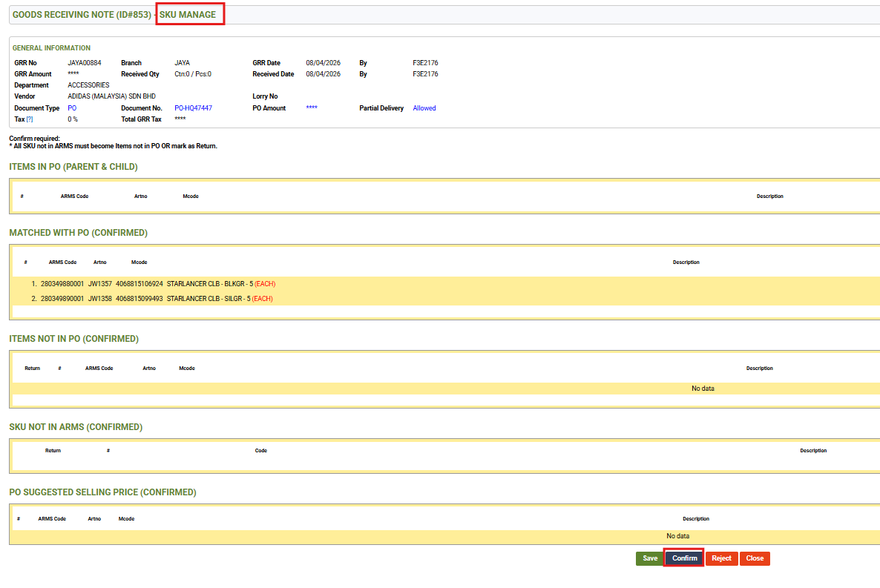Click the green Save button
The image size is (880, 588).
point(650,558)
